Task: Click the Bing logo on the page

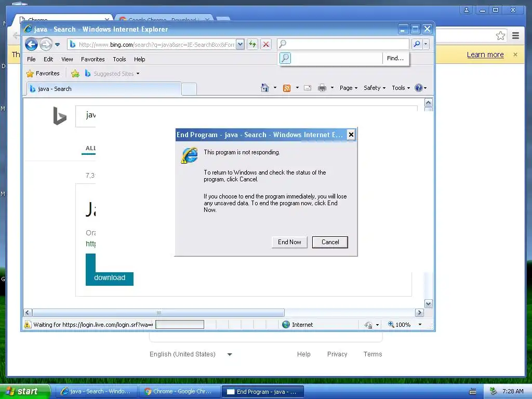Action: pos(60,116)
